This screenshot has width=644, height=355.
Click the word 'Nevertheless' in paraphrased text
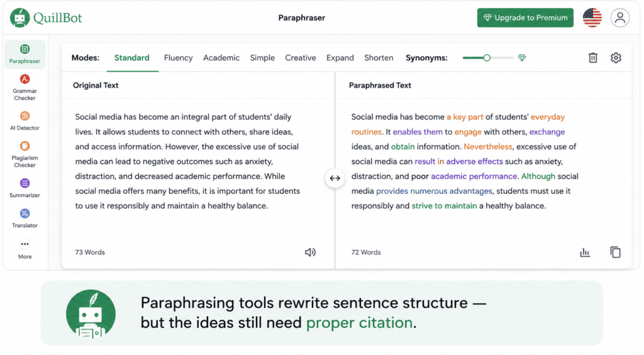pyautogui.click(x=488, y=146)
